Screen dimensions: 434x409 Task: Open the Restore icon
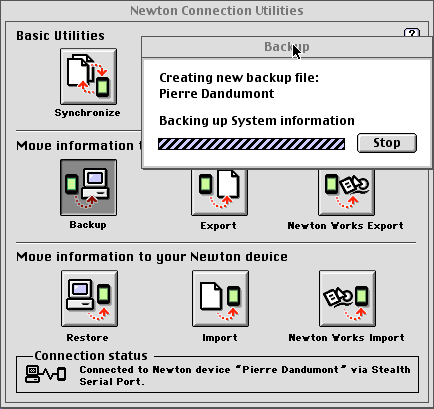point(89,299)
